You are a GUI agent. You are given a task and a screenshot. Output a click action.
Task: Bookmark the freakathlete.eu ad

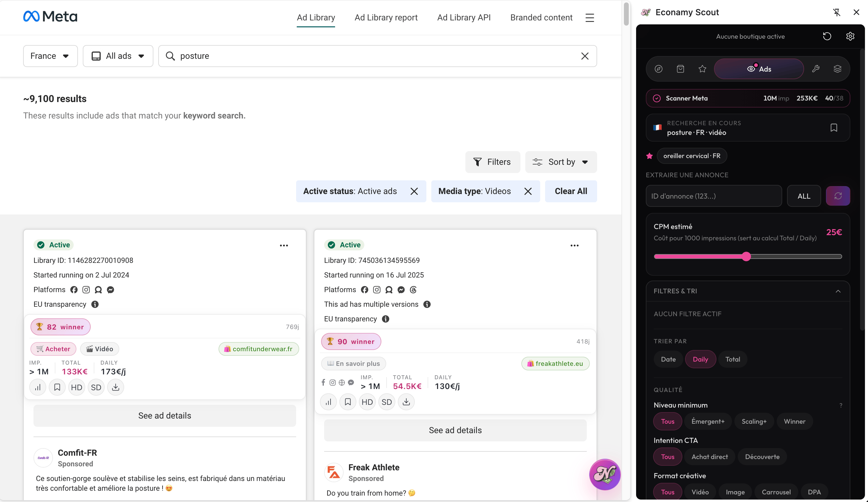click(x=348, y=402)
